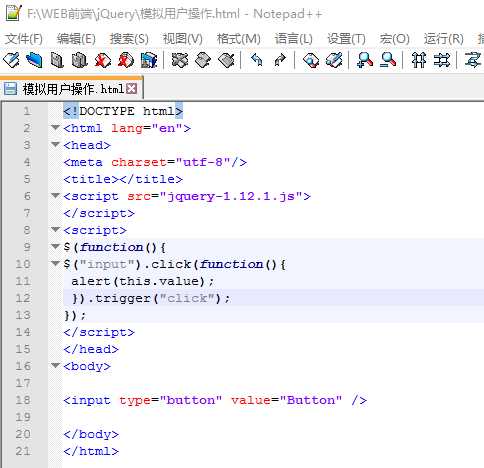Click the Save All toolbar icon
This screenshot has height=468, width=484.
tap(79, 60)
